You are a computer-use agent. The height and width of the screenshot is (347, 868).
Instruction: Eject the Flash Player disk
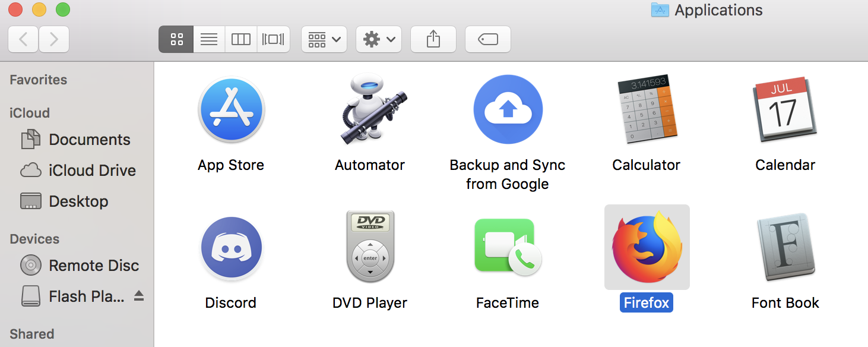pyautogui.click(x=139, y=296)
